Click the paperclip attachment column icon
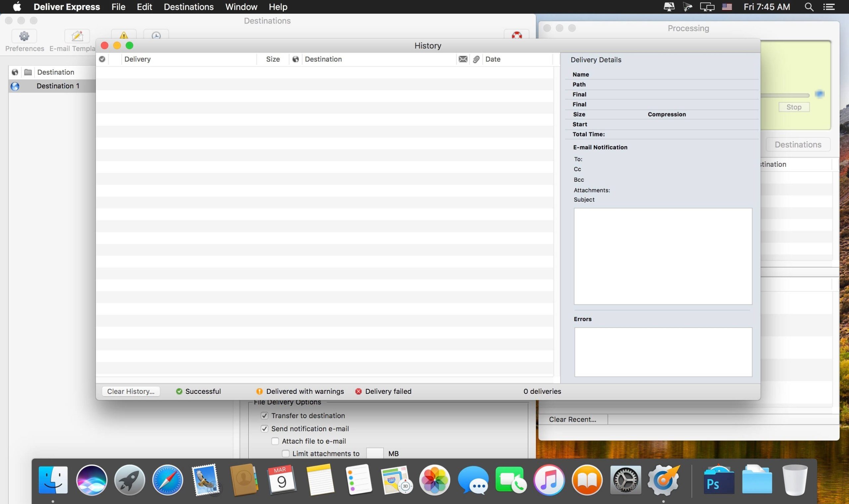The height and width of the screenshot is (504, 849). (x=476, y=59)
